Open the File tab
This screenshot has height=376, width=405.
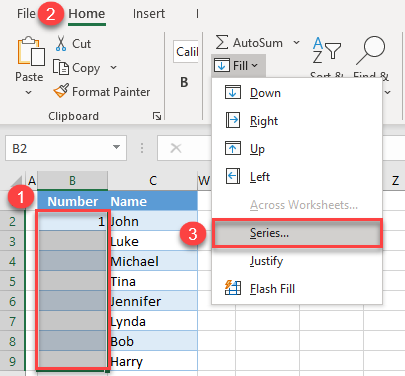(26, 14)
